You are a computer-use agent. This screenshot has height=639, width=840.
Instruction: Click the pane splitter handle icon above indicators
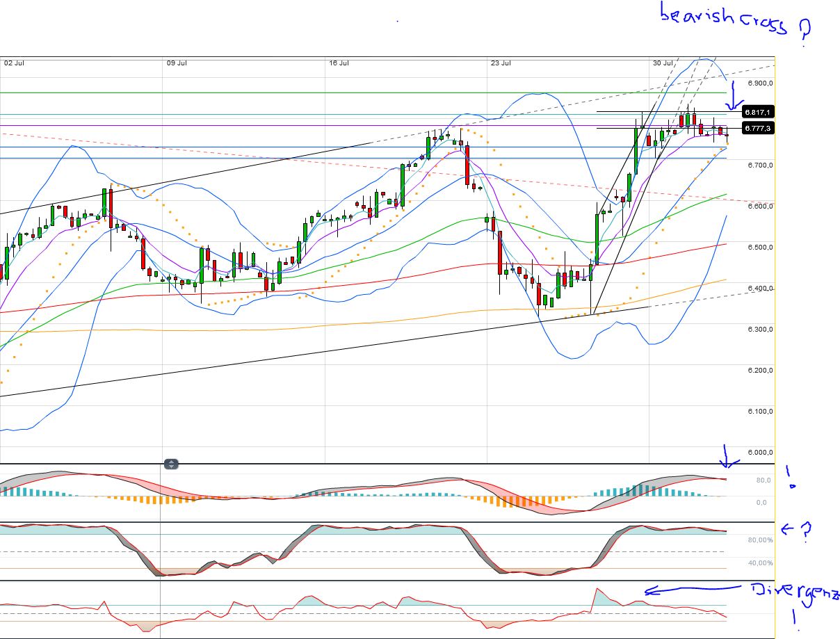tap(172, 464)
